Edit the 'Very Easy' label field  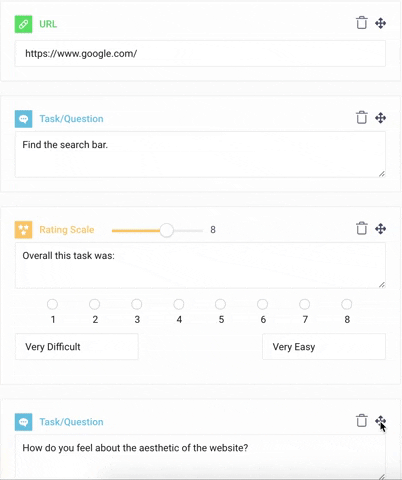[x=324, y=347]
